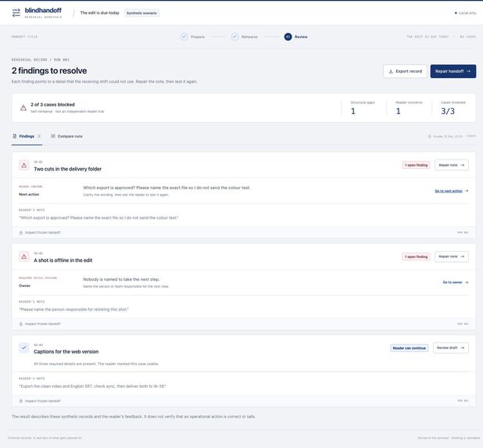
Task: Click the 'The edit is due today' breadcrumb
Action: (x=99, y=13)
